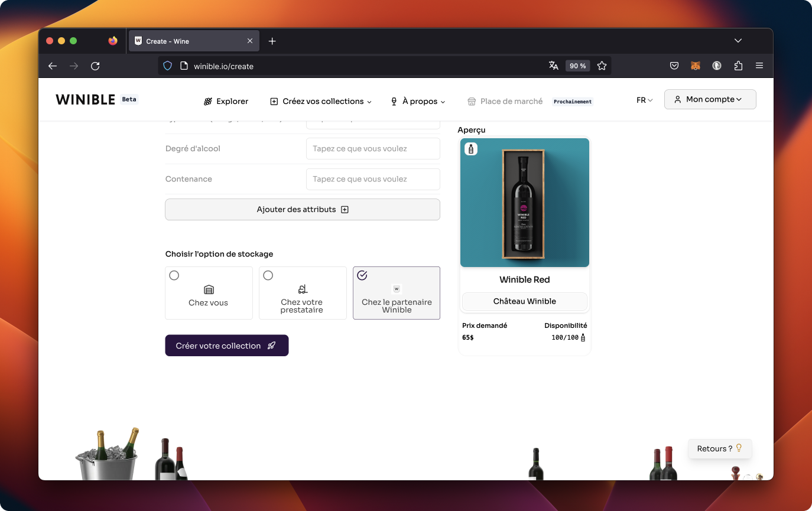Click the wine bottle preview image
Image resolution: width=812 pixels, height=511 pixels.
pyautogui.click(x=525, y=203)
